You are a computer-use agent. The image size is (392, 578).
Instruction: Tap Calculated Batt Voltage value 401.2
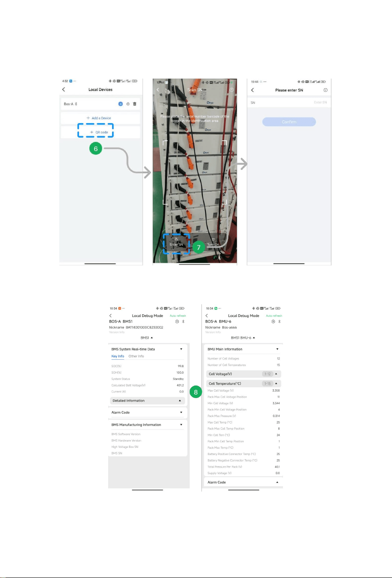coord(180,385)
